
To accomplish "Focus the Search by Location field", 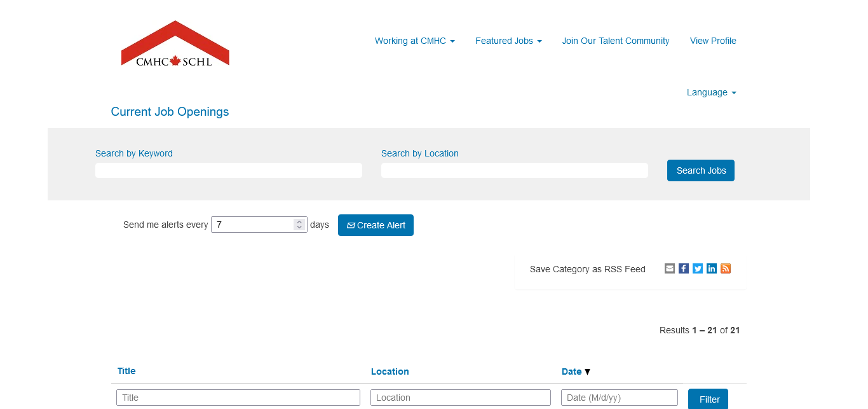I will pos(515,170).
